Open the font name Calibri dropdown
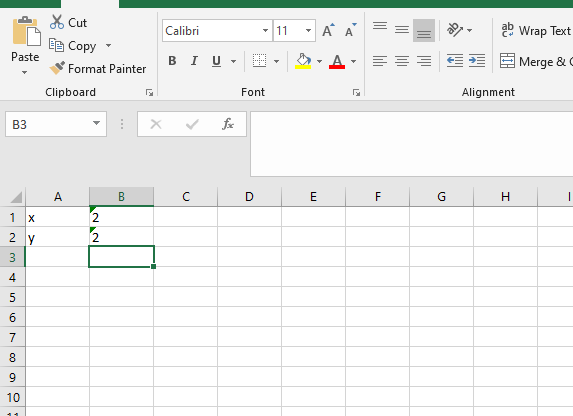573x416 pixels. (266, 30)
